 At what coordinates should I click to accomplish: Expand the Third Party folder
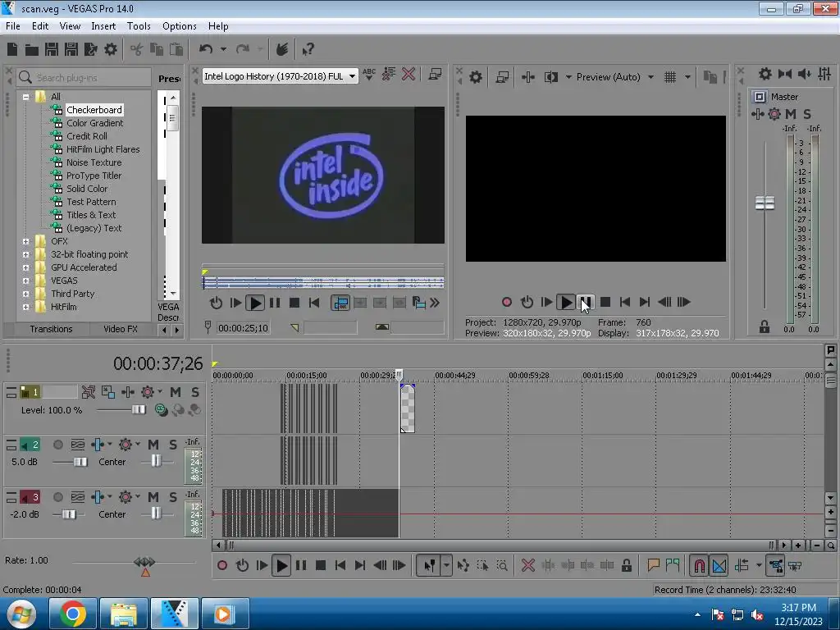click(25, 294)
